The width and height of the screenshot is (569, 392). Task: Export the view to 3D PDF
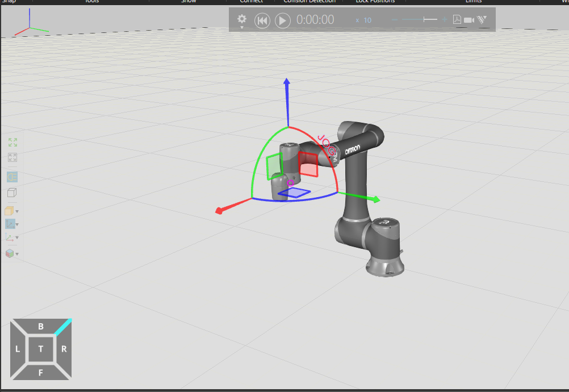pos(457,19)
